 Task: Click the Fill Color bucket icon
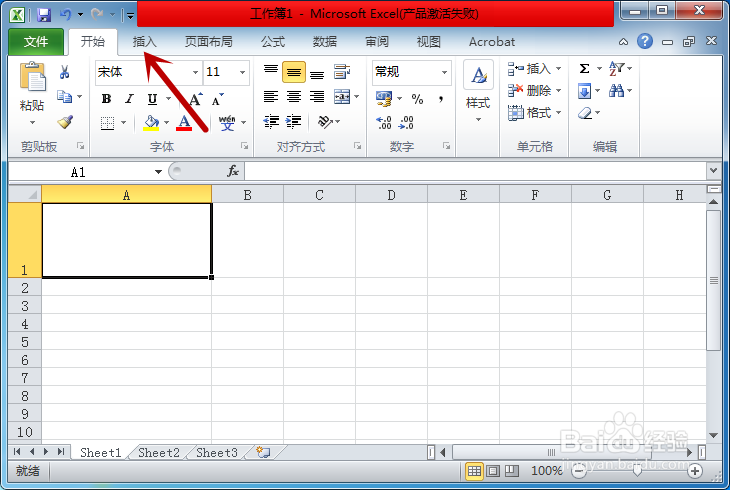click(x=151, y=122)
